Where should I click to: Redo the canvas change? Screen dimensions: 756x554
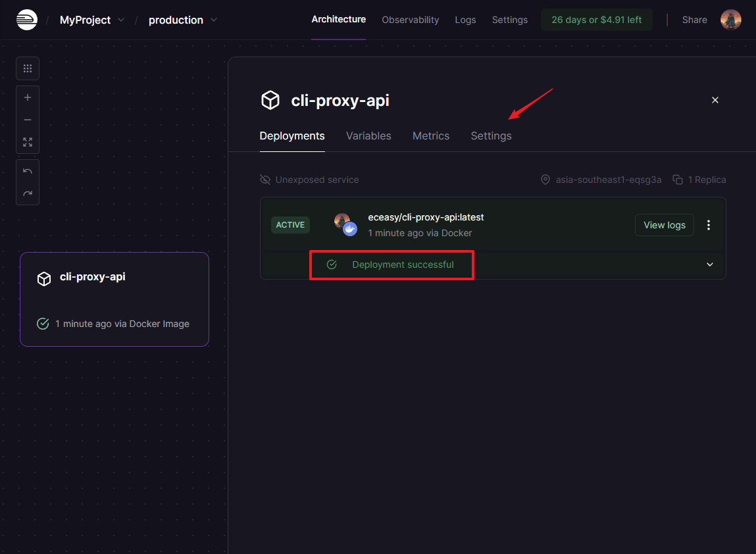click(28, 193)
